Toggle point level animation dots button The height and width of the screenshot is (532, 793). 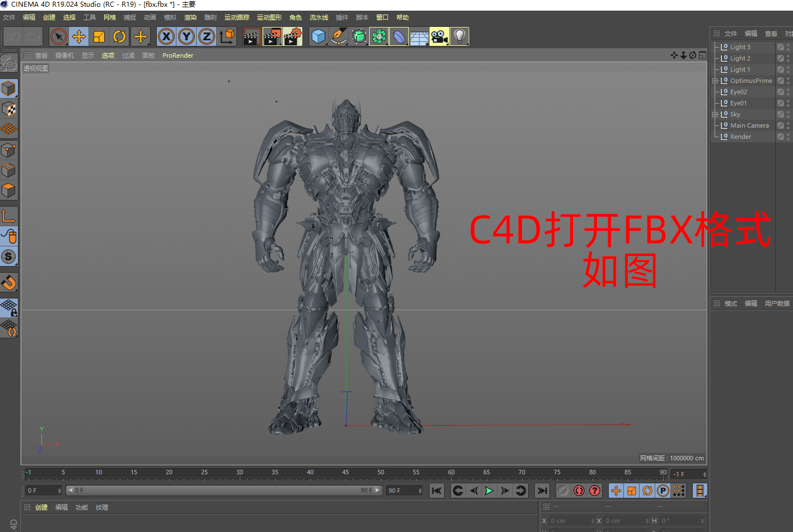pyautogui.click(x=679, y=491)
